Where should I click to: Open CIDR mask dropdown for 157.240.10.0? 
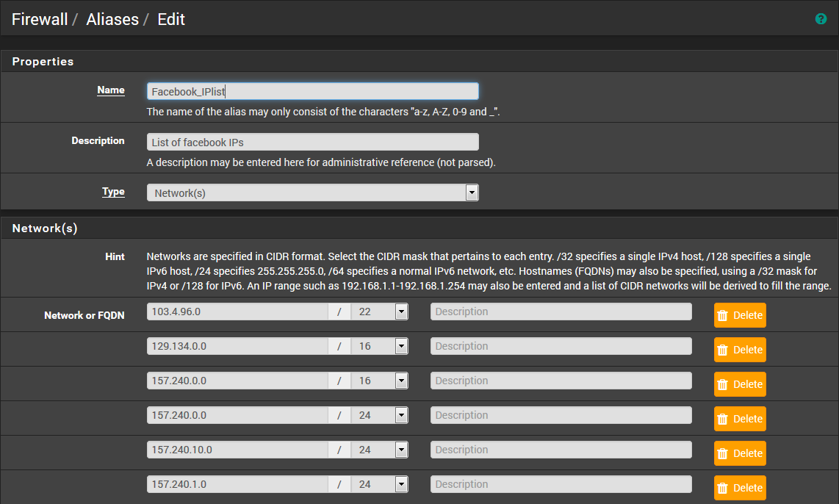[x=380, y=450]
